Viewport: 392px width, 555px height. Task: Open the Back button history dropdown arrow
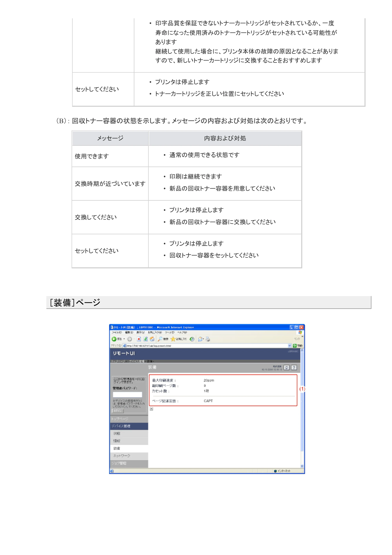click(x=124, y=339)
